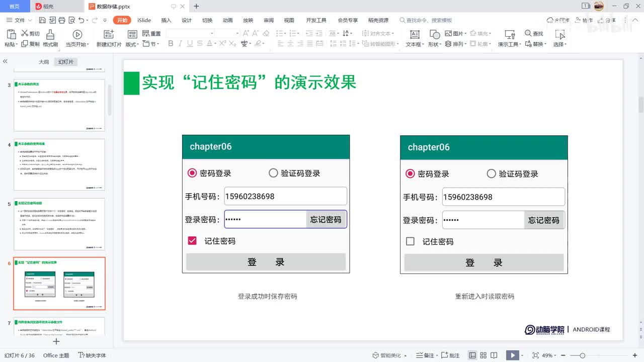Click the 查找 Find button
Screen dimensions: 644x362
click(x=534, y=33)
